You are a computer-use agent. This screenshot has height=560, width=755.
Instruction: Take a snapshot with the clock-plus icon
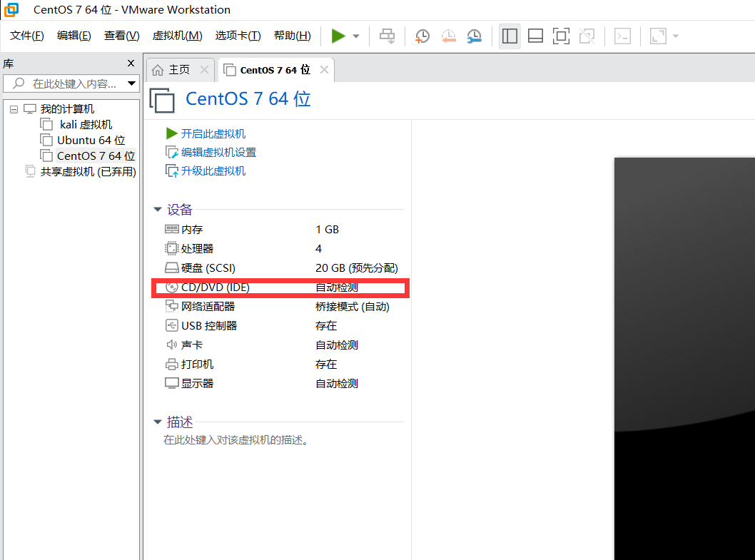[422, 36]
